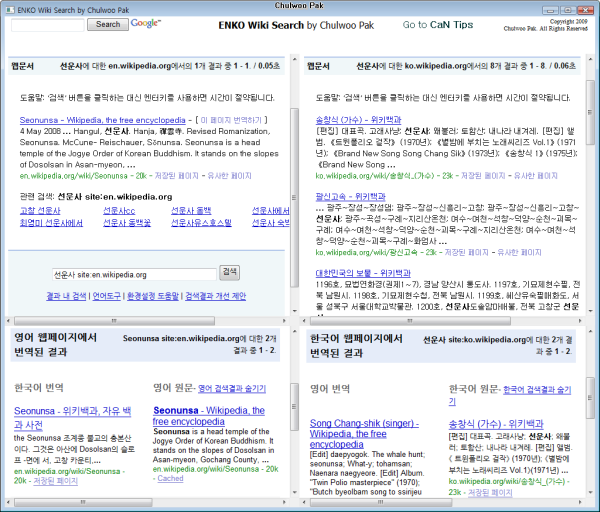Open Song Chang-shik (singer) - Wikipedia result
The height and width of the screenshot is (512, 600).
pos(364,434)
